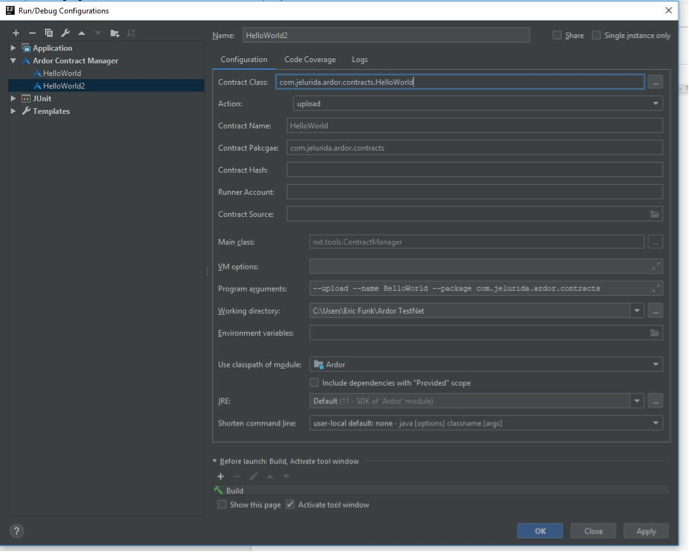
Task: Click the Main class field
Action: [x=477, y=242]
